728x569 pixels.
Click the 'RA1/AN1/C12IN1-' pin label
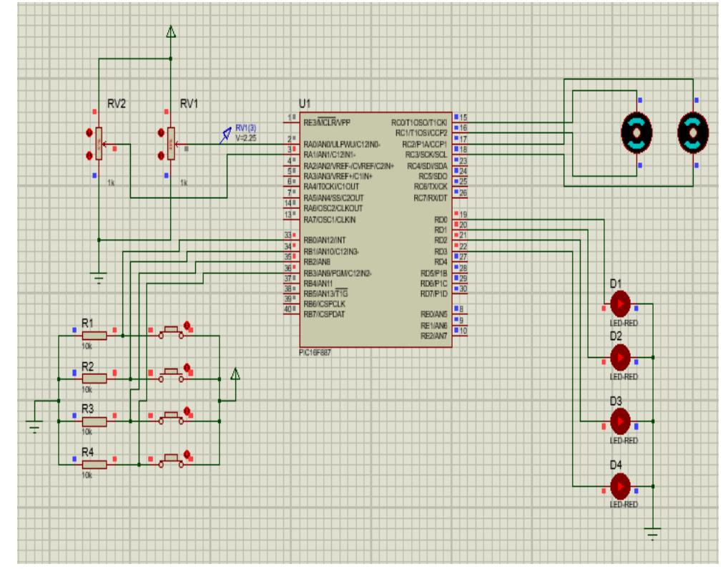(x=330, y=155)
